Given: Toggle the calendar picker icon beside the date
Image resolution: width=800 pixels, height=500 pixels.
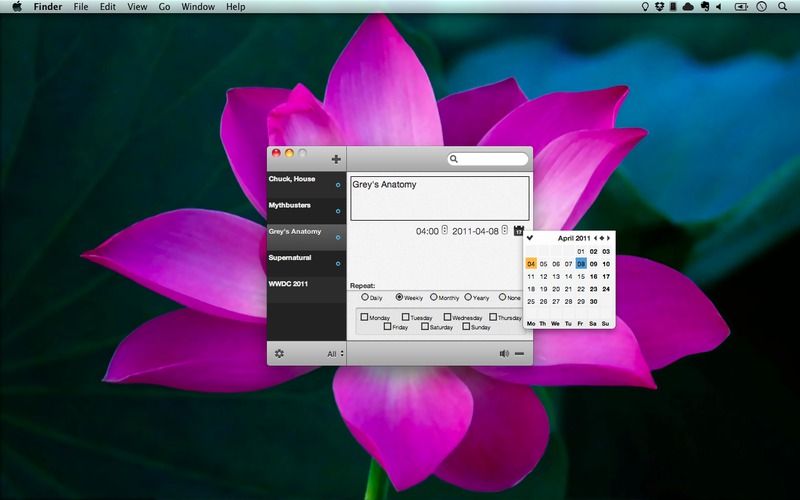Looking at the screenshot, I should tap(518, 231).
